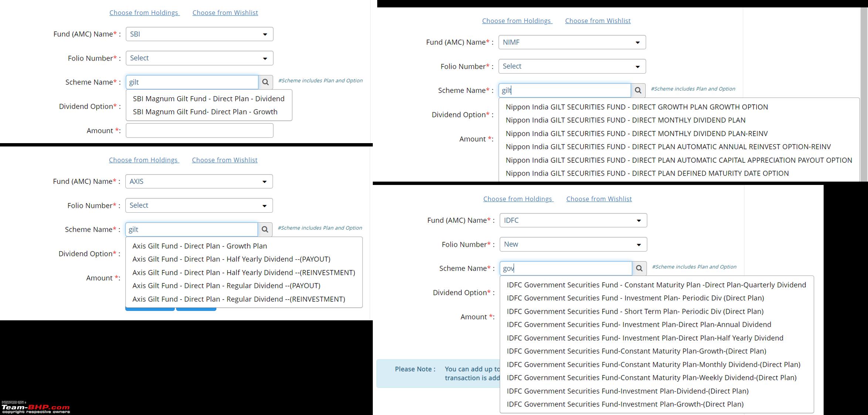Click Choose from Holdings link in SBI panel
Image resolution: width=868 pixels, height=415 pixels.
[144, 13]
